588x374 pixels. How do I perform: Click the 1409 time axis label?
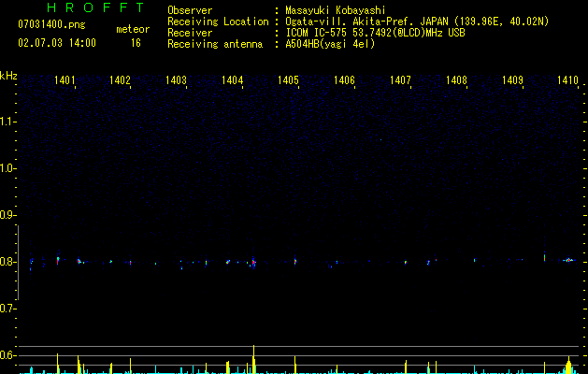(x=512, y=79)
